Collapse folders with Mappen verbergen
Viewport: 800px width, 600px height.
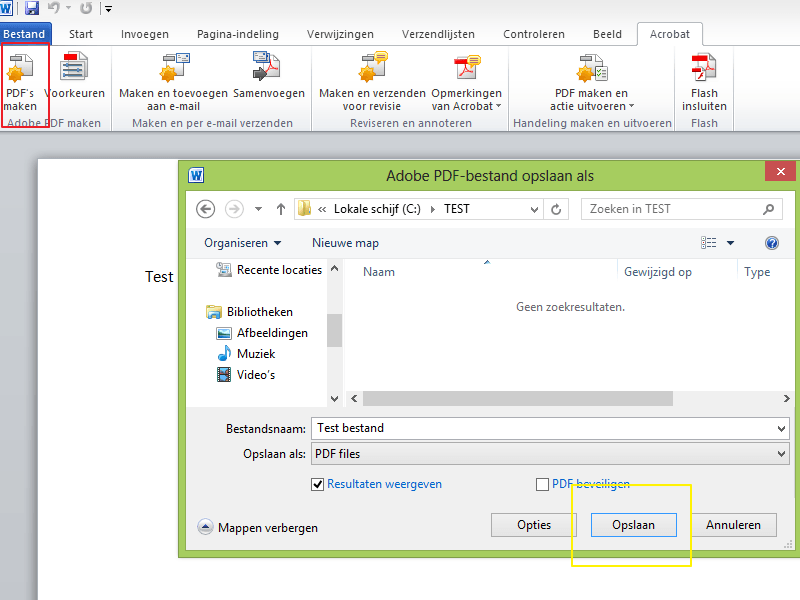coord(258,527)
